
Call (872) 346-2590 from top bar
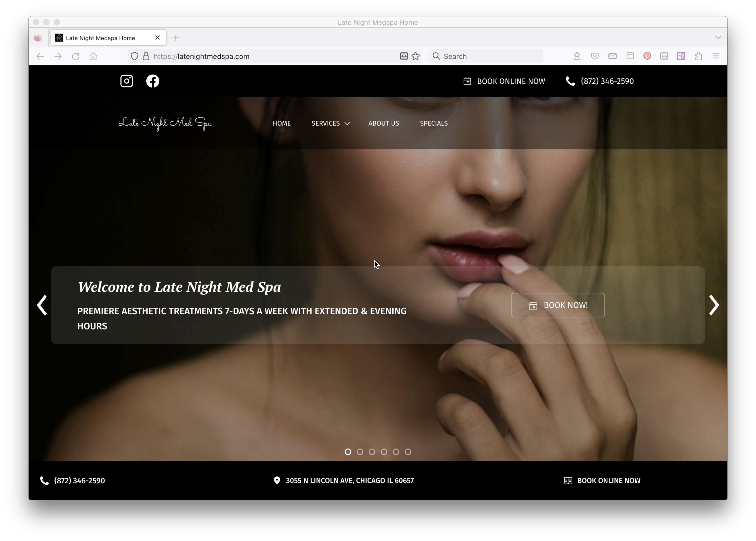(599, 81)
